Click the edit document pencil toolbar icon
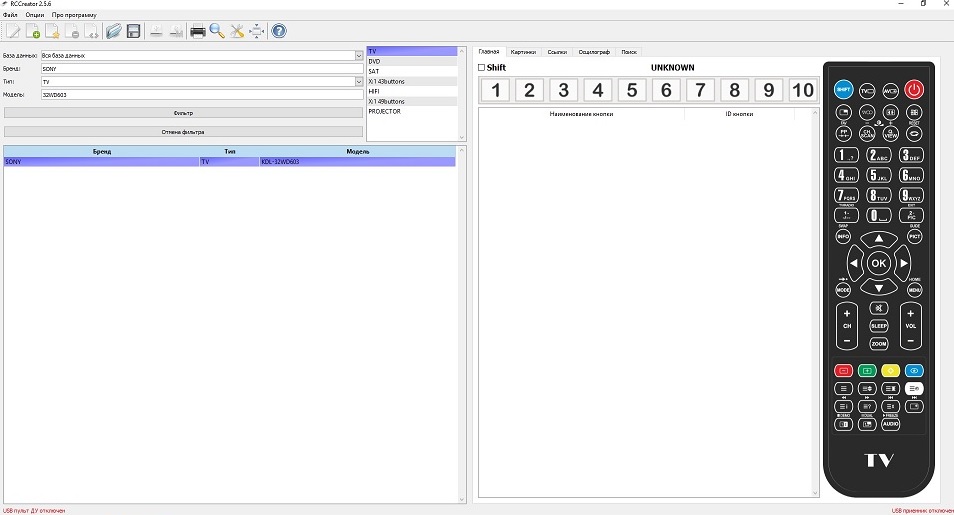The height and width of the screenshot is (515, 954). click(x=13, y=31)
